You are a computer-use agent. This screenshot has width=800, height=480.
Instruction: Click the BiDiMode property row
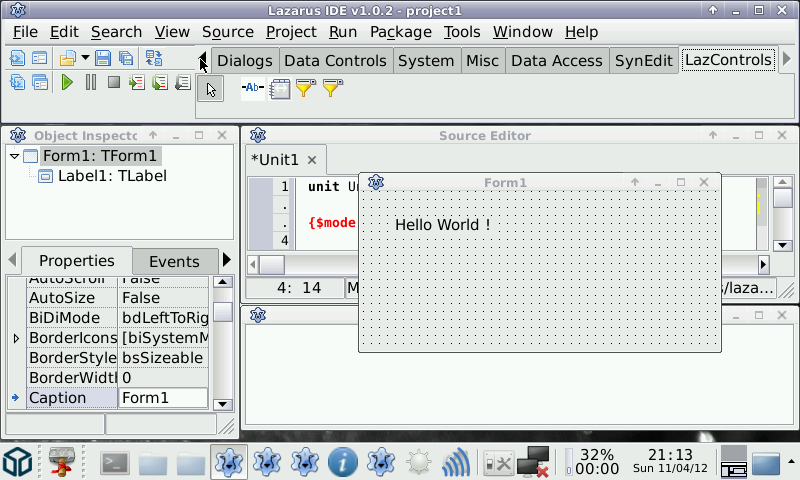[118, 318]
